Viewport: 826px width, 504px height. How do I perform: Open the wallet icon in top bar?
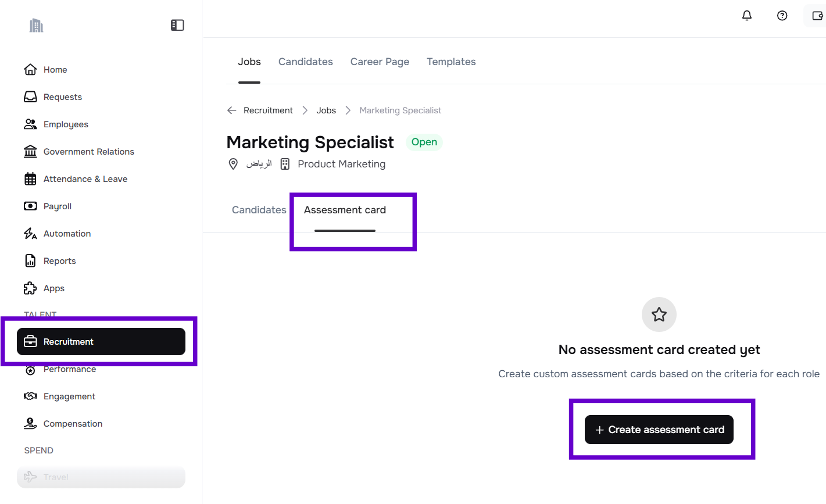click(817, 16)
